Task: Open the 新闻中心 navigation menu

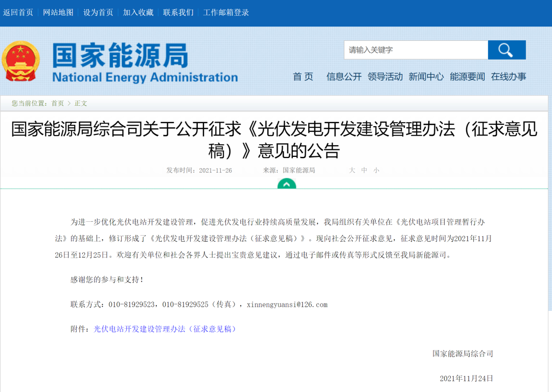Action: (427, 77)
